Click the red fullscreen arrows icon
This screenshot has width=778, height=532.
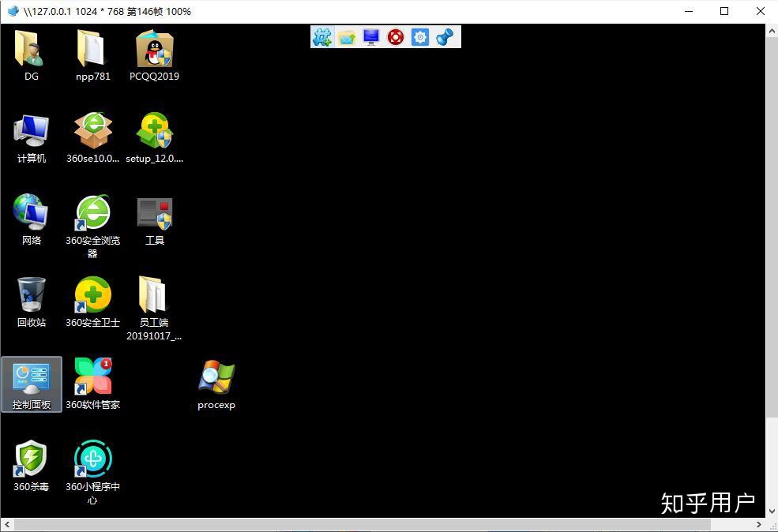[x=396, y=37]
